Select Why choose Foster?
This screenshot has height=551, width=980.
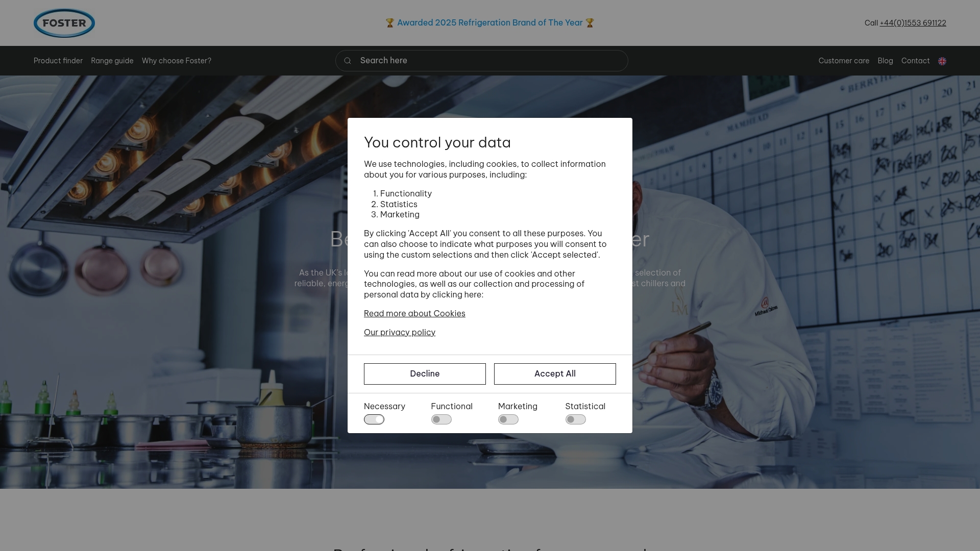[176, 60]
